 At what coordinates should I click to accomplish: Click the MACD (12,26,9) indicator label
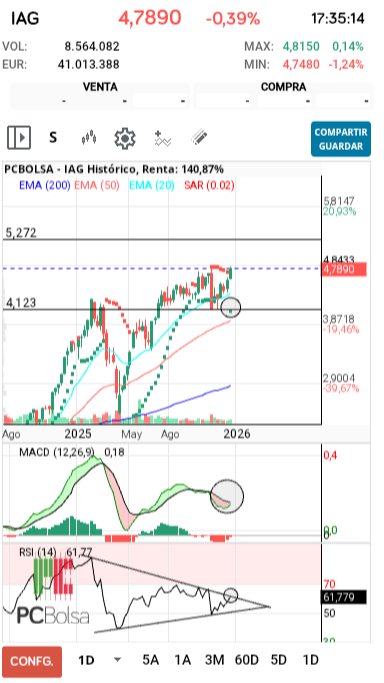(58, 452)
